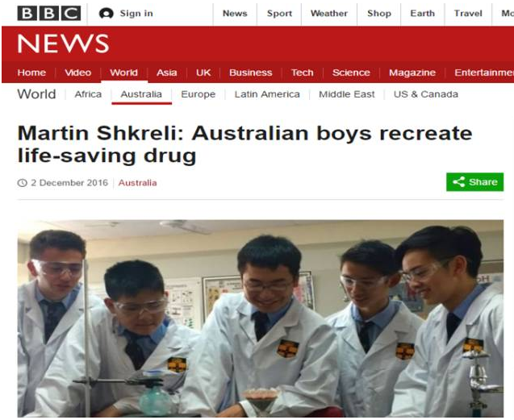The image size is (514, 420).
Task: Select the Africa sub-section
Action: pyautogui.click(x=88, y=94)
